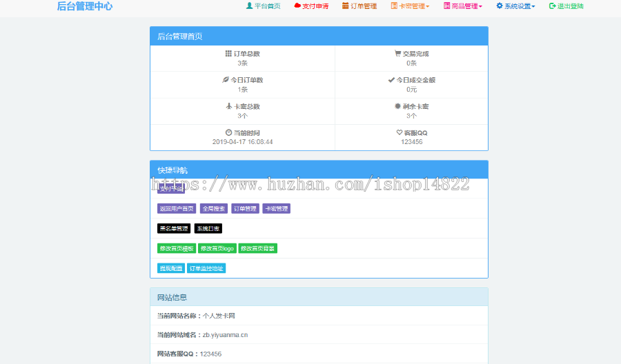Click the 支付平台 purple shortcut button

(x=171, y=189)
